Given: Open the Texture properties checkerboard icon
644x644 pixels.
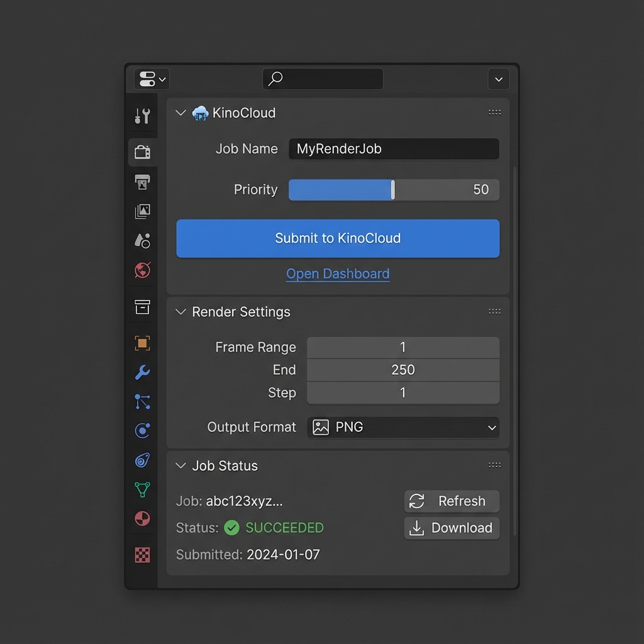Looking at the screenshot, I should coord(143,555).
